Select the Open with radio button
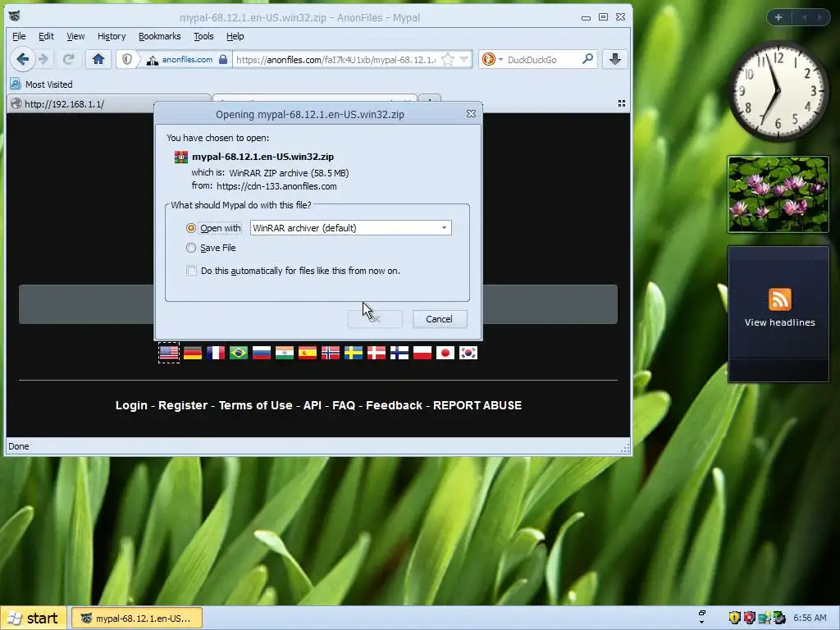The image size is (840, 630). pos(190,228)
